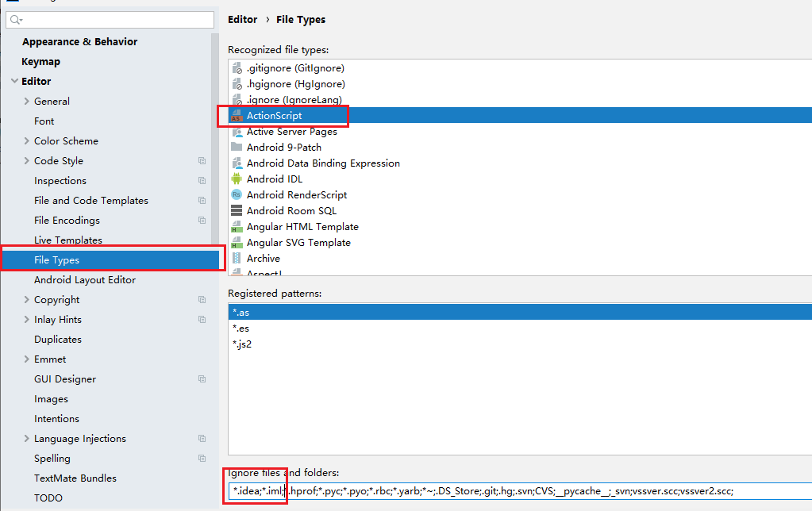812x511 pixels.
Task: Click project-level icon beside Copyright
Action: [202, 300]
